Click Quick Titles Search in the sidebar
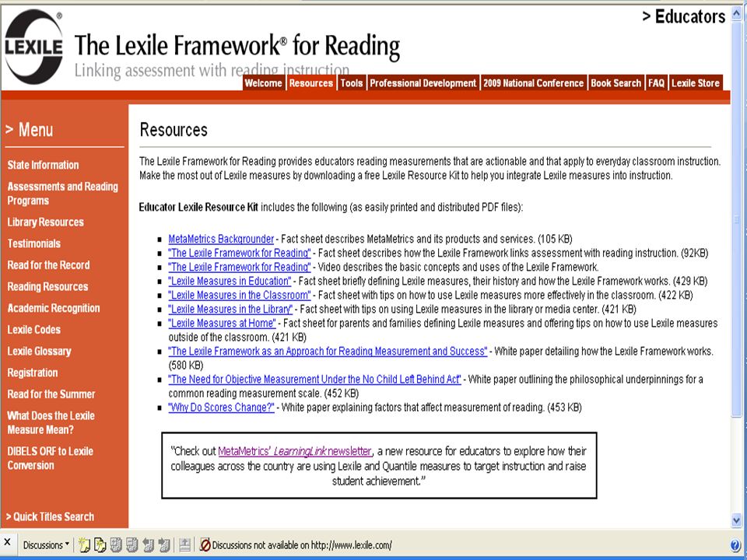This screenshot has height=560, width=747. tap(50, 516)
